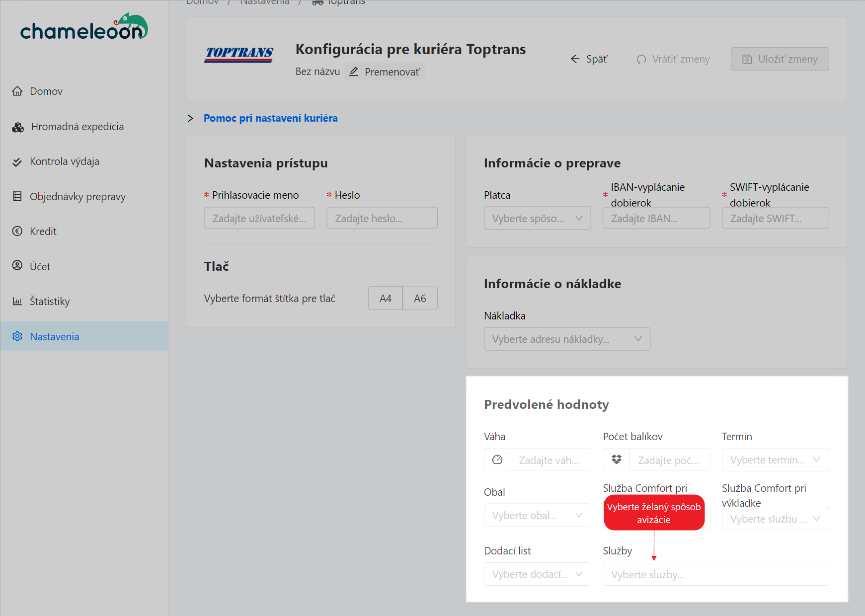The height and width of the screenshot is (616, 865).
Task: Click the Účet user icon
Action: [x=17, y=266]
